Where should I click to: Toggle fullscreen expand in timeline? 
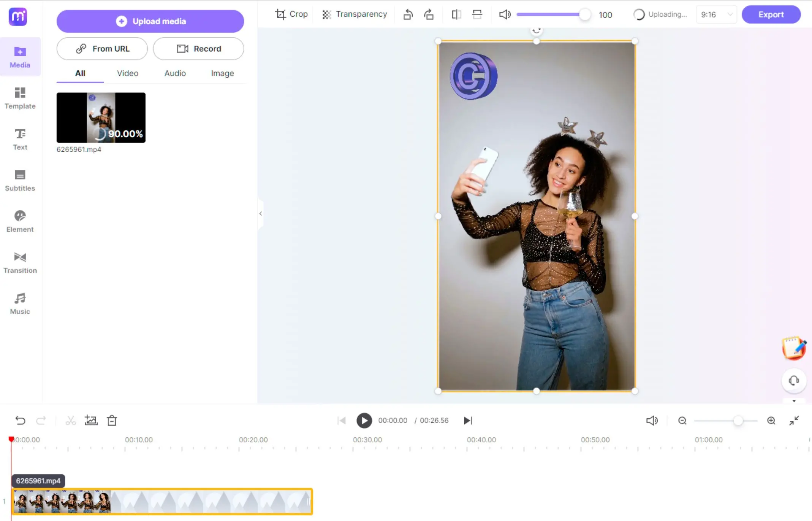[x=794, y=420]
